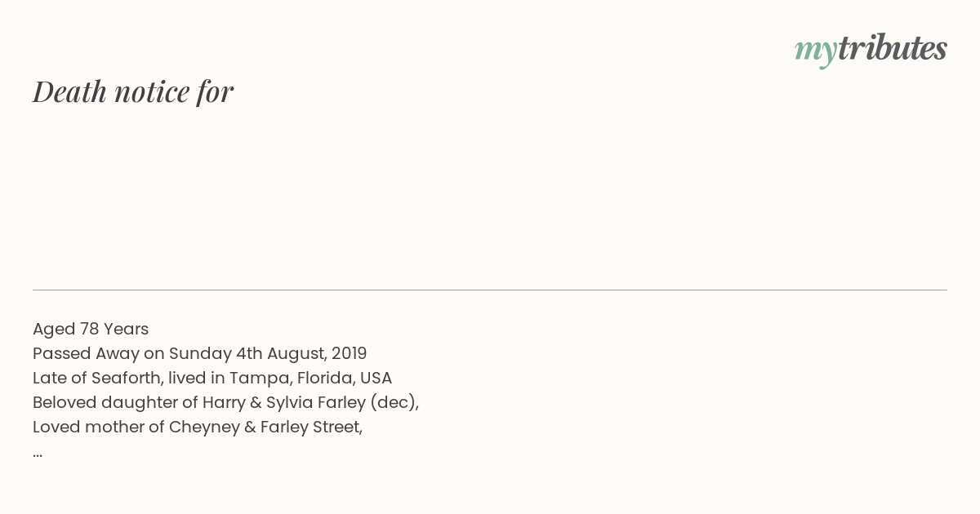
Task: Click the word "Death" in heading
Action: point(69,91)
